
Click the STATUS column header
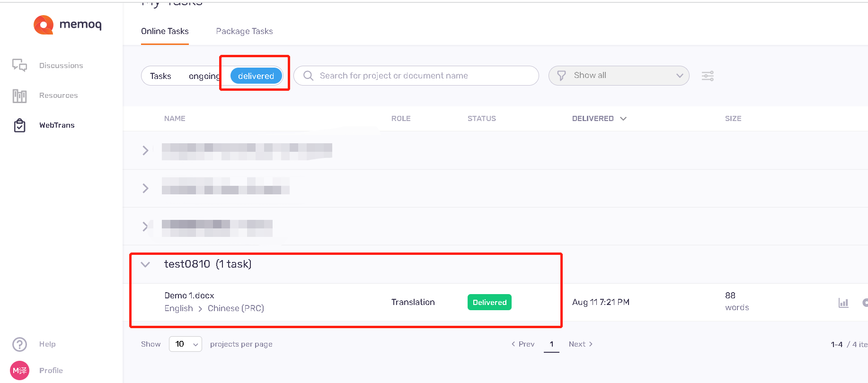coord(482,119)
